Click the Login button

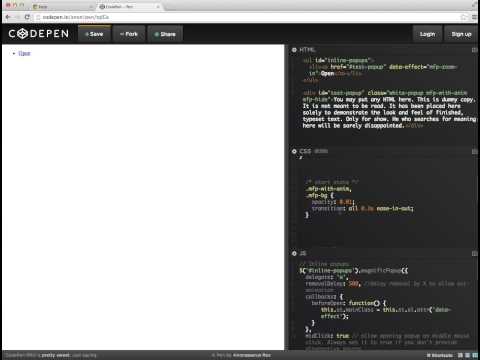click(427, 34)
